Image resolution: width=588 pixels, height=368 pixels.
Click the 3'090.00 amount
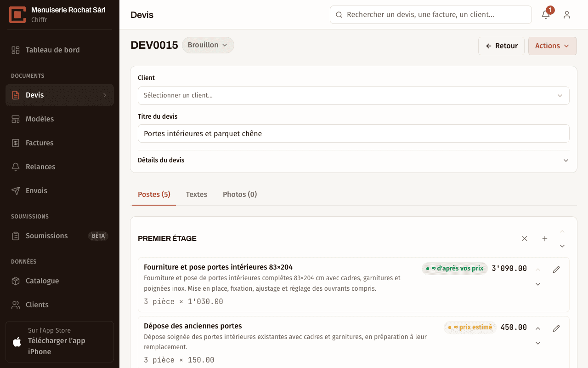(509, 269)
